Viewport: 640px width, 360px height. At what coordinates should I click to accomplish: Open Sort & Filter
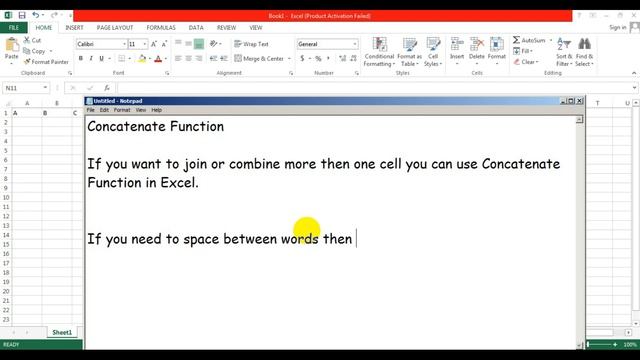[564, 52]
